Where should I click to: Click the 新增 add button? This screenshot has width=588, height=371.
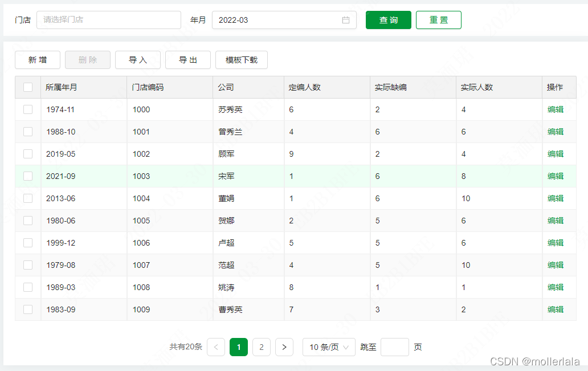coord(38,60)
